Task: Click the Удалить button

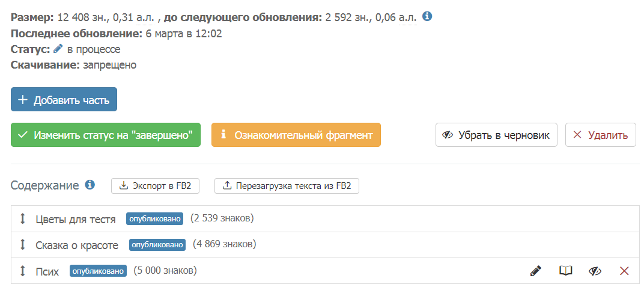Action: pyautogui.click(x=601, y=135)
